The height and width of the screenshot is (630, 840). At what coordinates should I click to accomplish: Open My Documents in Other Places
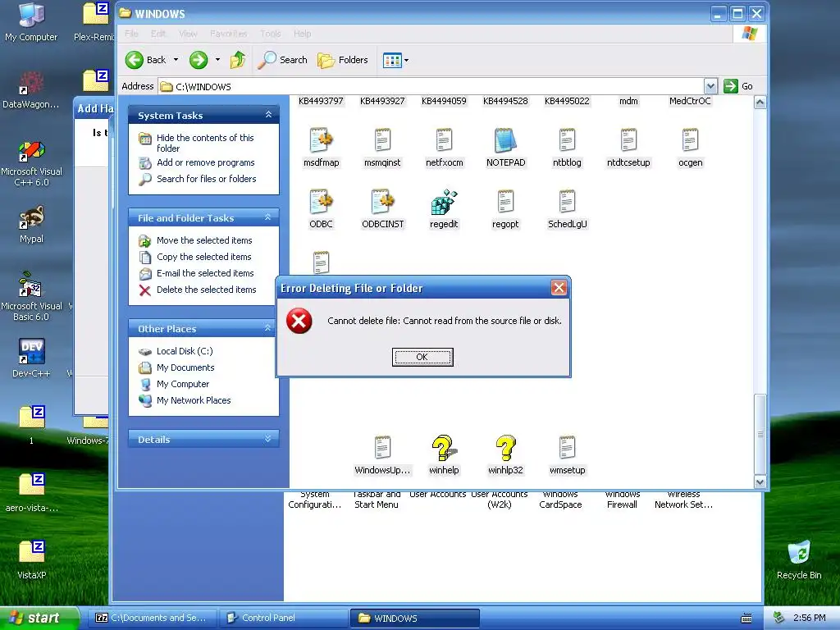[185, 367]
